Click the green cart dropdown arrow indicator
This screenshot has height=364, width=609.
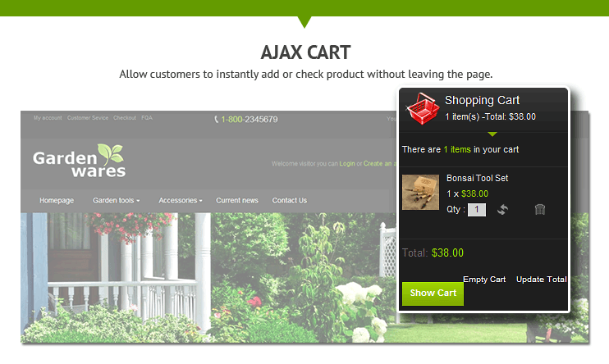point(492,134)
